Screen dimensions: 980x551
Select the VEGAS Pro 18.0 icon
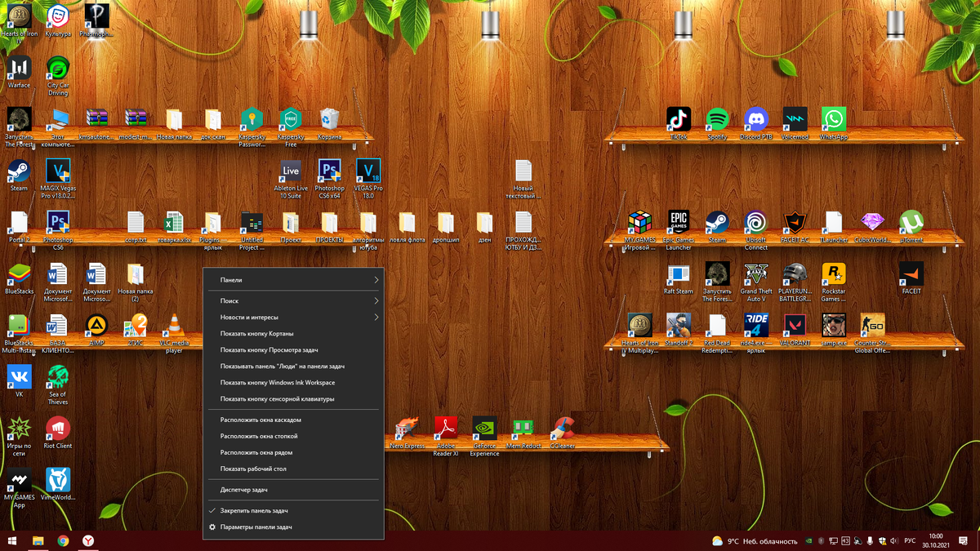(368, 180)
